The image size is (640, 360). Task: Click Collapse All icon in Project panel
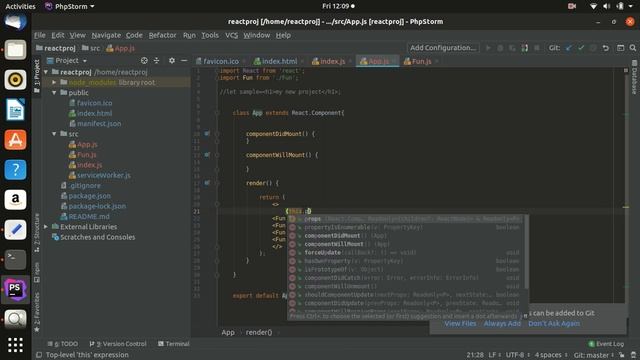[x=156, y=60]
